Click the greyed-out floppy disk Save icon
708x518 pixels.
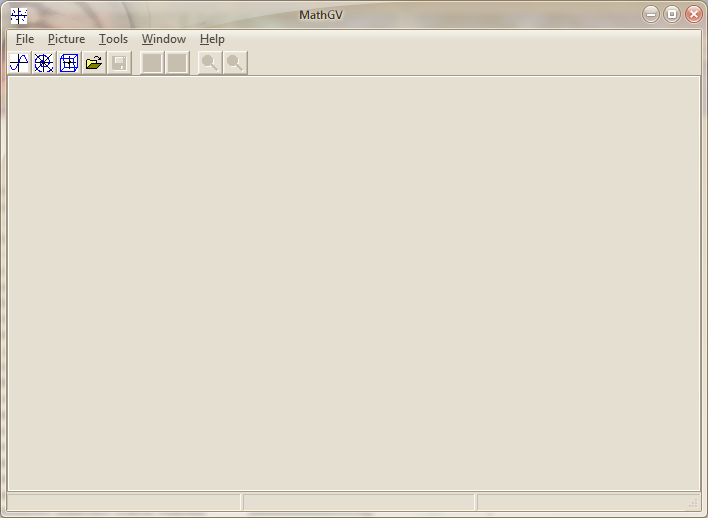pos(119,63)
